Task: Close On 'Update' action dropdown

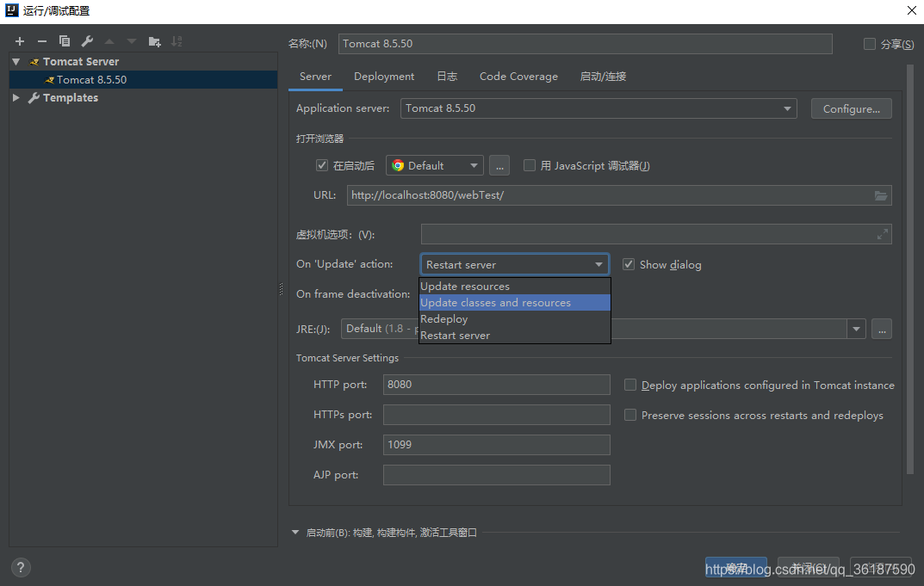Action: [x=514, y=264]
